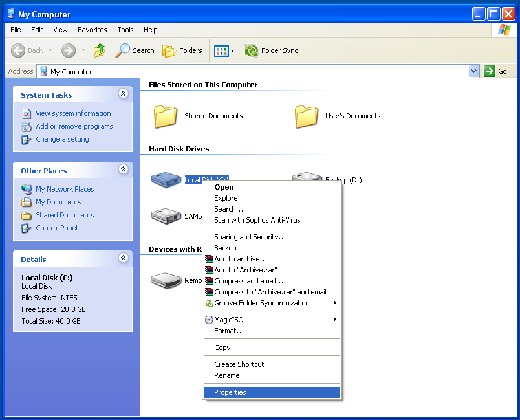Choose Backup in the context menu
The image size is (520, 420).
pyautogui.click(x=272, y=248)
